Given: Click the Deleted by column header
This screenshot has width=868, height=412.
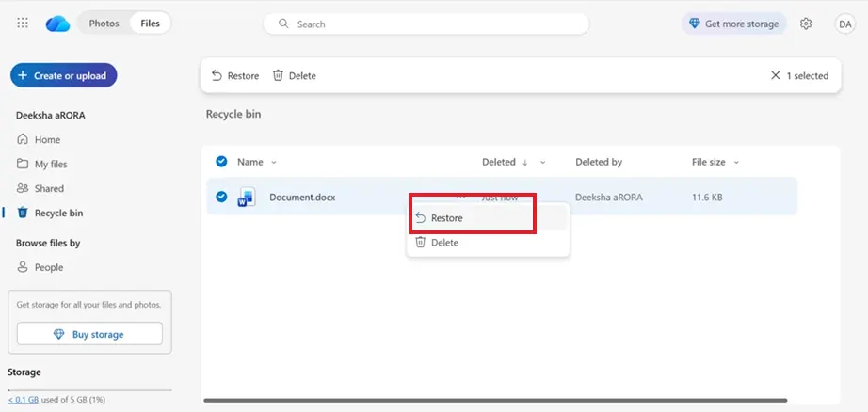Looking at the screenshot, I should (x=599, y=162).
